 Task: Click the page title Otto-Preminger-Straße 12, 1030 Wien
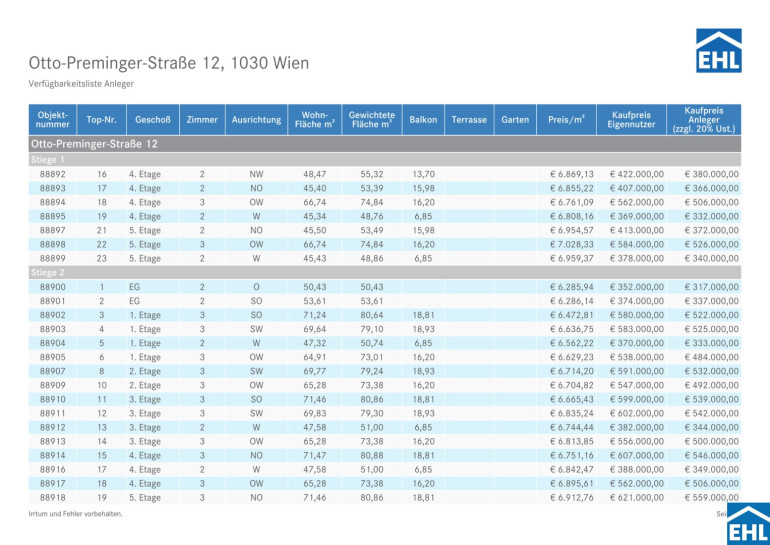coord(169,63)
